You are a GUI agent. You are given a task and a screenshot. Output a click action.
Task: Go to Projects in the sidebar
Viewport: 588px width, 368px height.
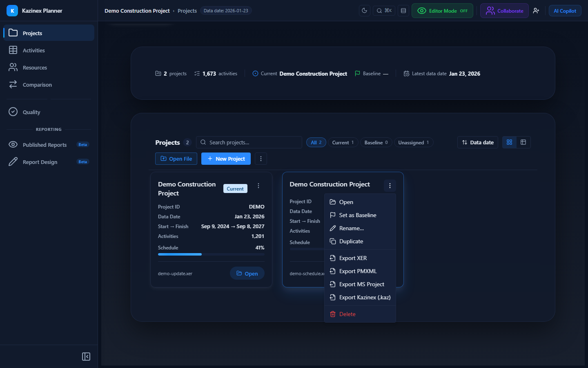click(49, 33)
